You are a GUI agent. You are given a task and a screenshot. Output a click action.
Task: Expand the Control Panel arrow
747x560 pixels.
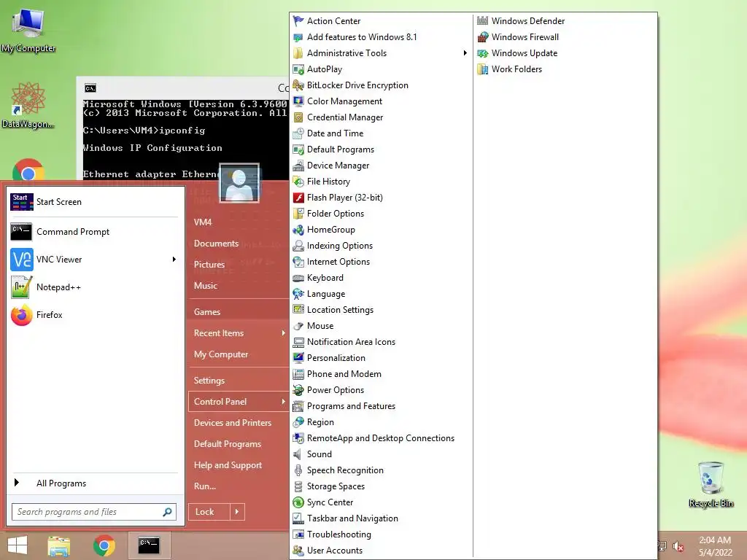[283, 402]
